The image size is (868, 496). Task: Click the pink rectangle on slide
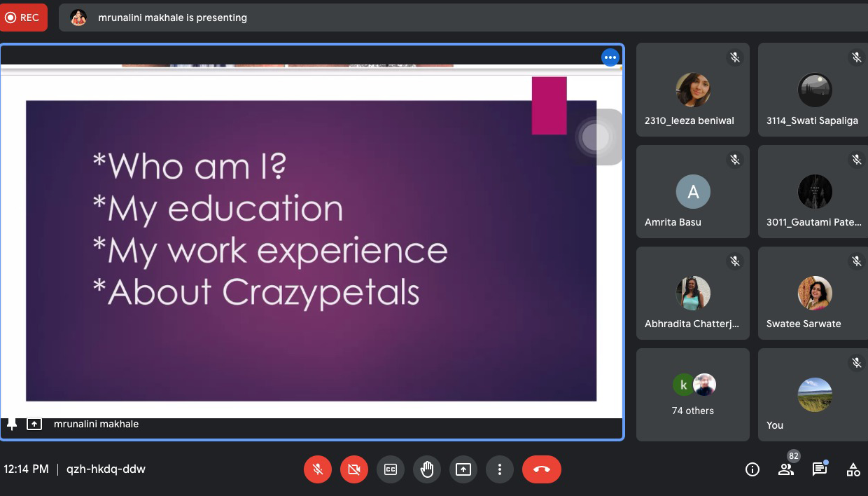pos(549,106)
